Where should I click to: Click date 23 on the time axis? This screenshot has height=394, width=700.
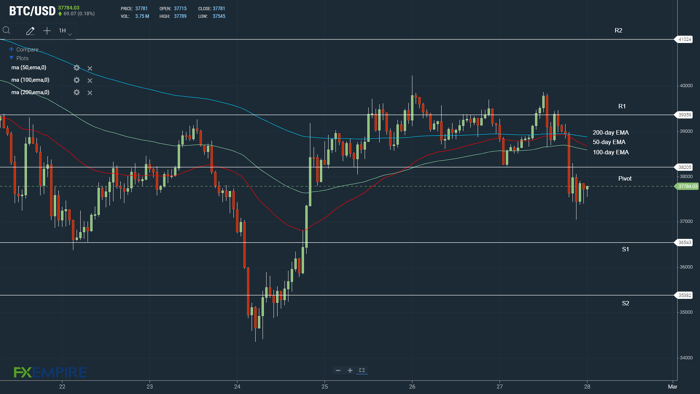click(150, 387)
